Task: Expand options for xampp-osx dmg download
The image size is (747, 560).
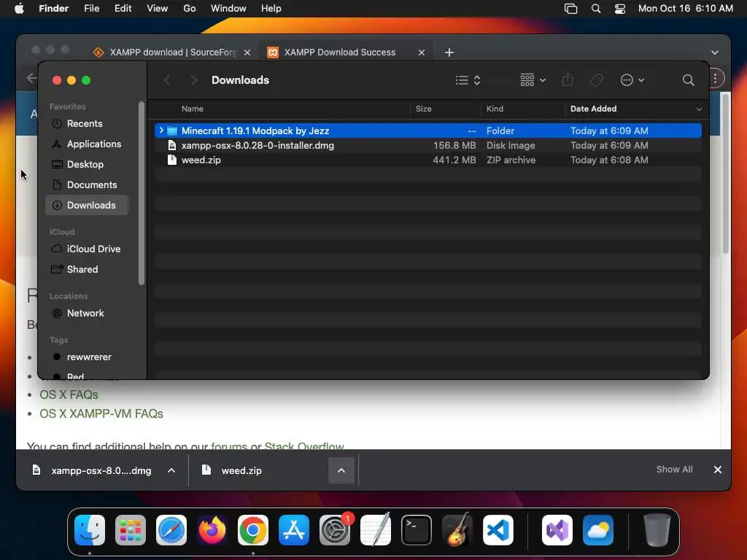Action: (171, 470)
